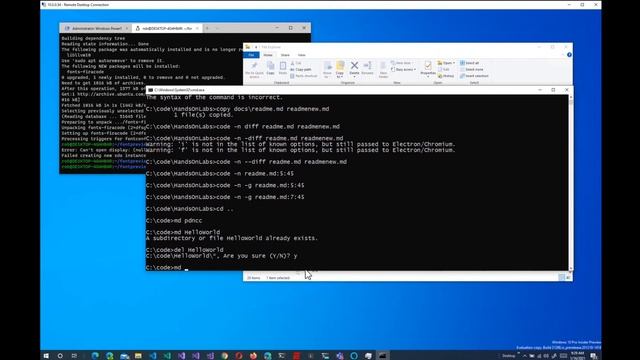Expand Easy access dropdown in ribbon
The height and width of the screenshot is (360, 640).
[404, 69]
